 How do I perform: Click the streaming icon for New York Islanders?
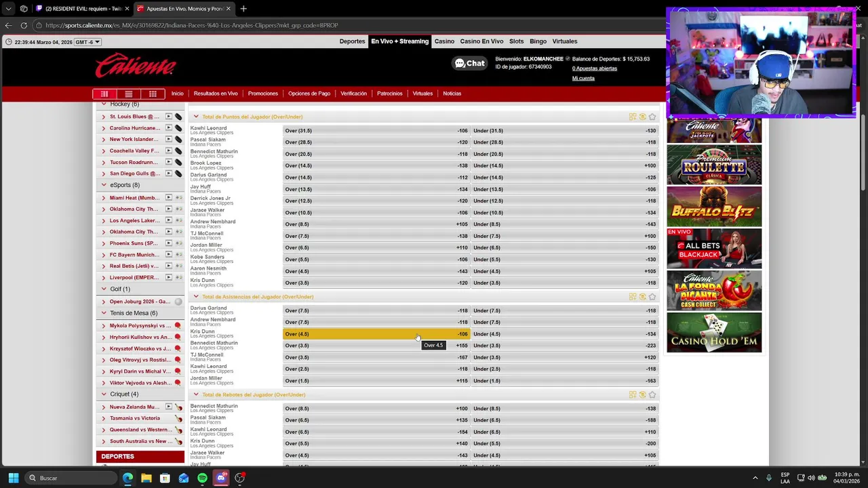(x=169, y=139)
